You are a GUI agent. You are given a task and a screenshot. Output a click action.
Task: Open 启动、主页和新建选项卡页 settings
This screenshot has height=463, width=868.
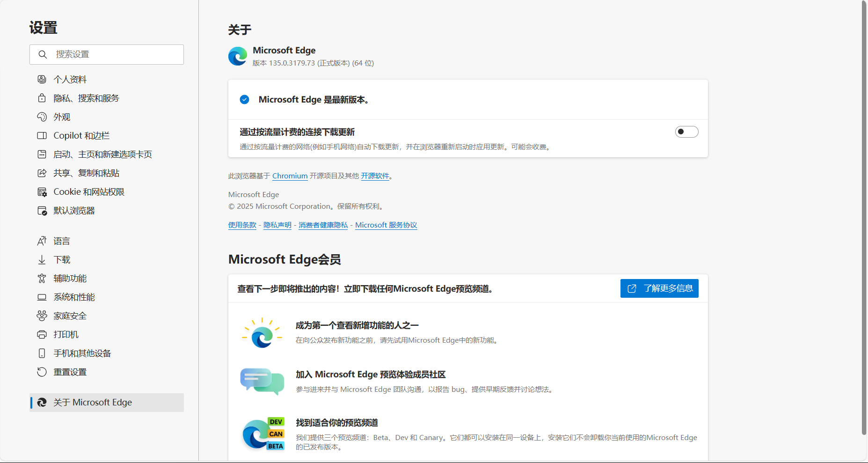pyautogui.click(x=107, y=154)
